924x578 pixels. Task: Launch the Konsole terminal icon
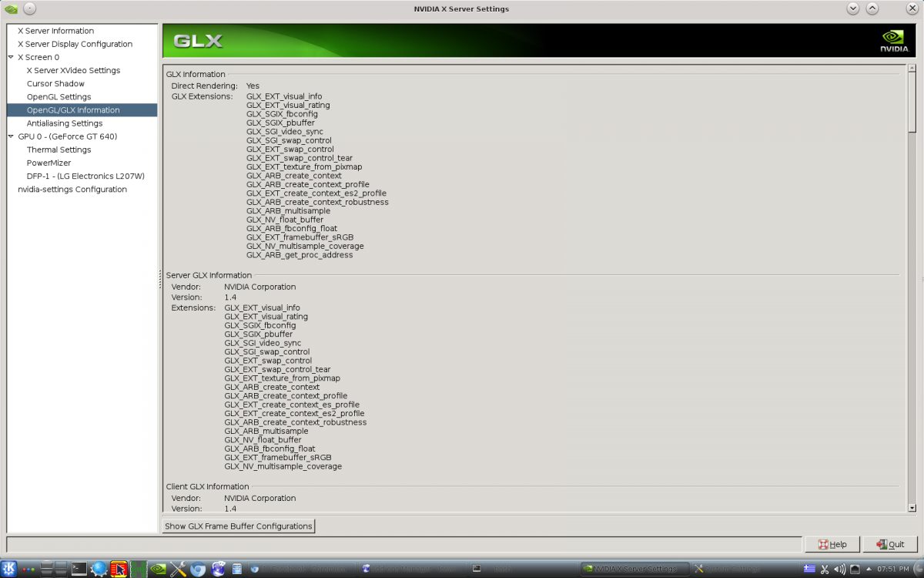coord(79,569)
